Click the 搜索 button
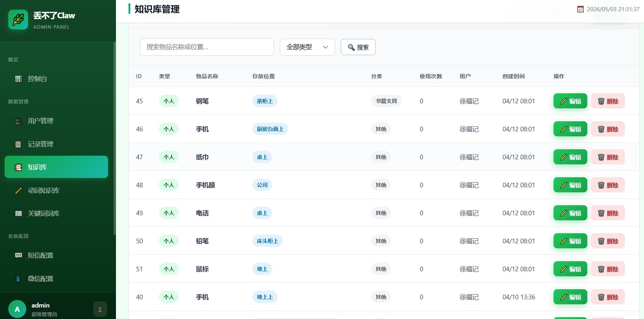The height and width of the screenshot is (319, 644). pyautogui.click(x=358, y=47)
